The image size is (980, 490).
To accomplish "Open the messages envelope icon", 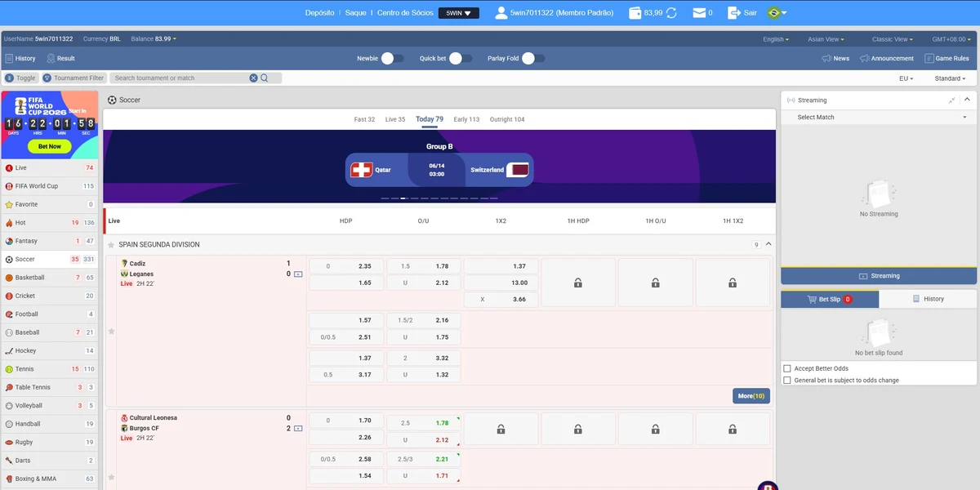I will tap(698, 13).
